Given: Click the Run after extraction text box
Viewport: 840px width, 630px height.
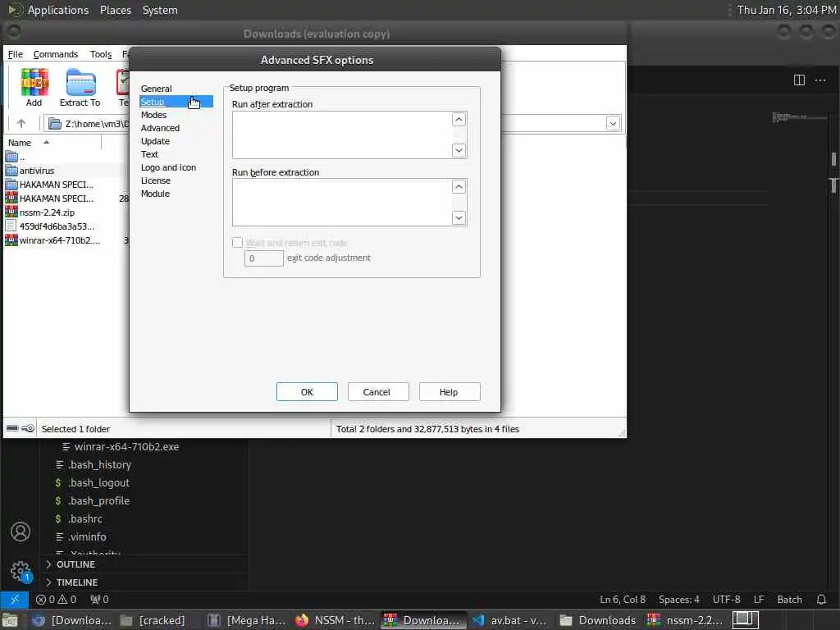Looking at the screenshot, I should coord(342,135).
